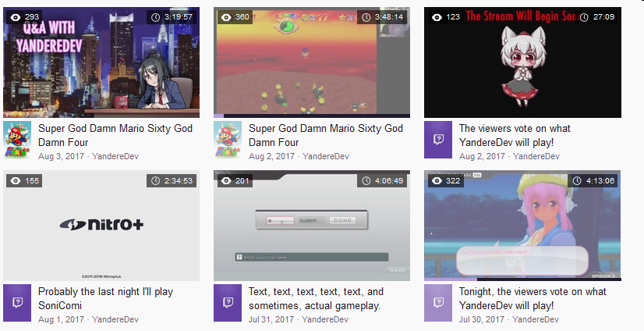Click the Super Mario 64 game icon dated Aug 3
The image size is (644, 331).
(17, 140)
